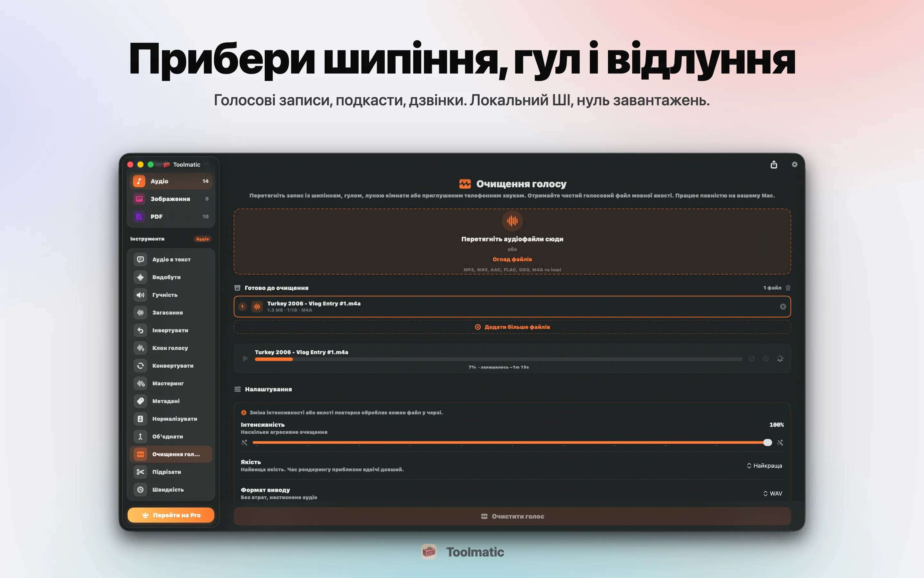The width and height of the screenshot is (924, 578).
Task: Open the Підрізати scissors tool
Action: coord(171,472)
